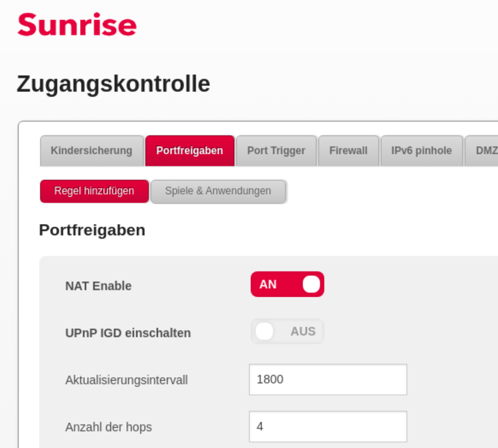
Task: Click the Regel hinzufügen button
Action: pyautogui.click(x=94, y=191)
